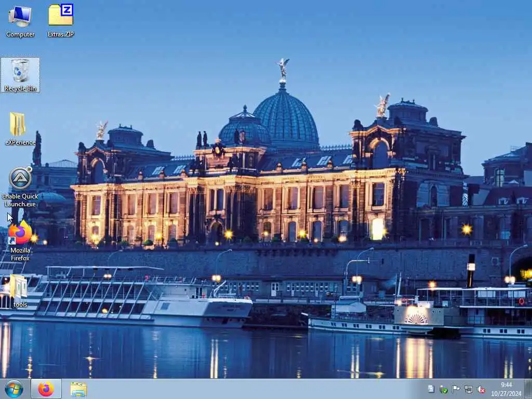The width and height of the screenshot is (532, 399).
Task: Select the Enable Quick Launch.exe icon
Action: 20,187
